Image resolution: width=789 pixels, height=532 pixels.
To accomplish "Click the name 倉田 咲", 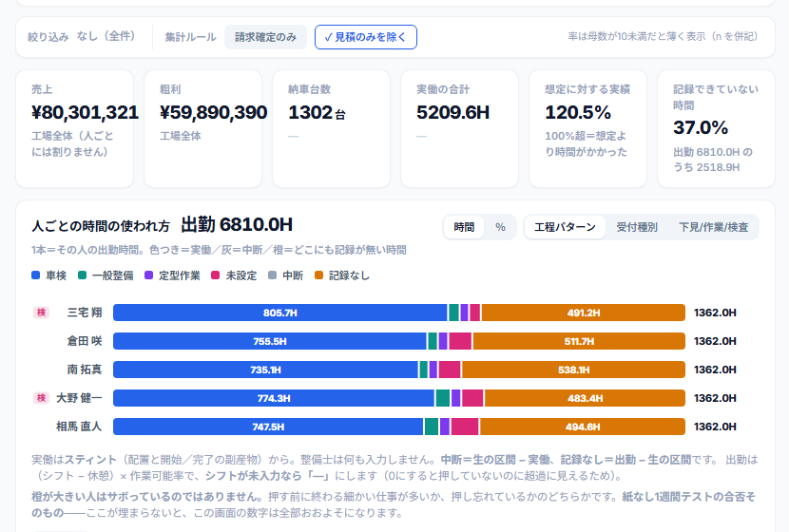I will point(85,341).
